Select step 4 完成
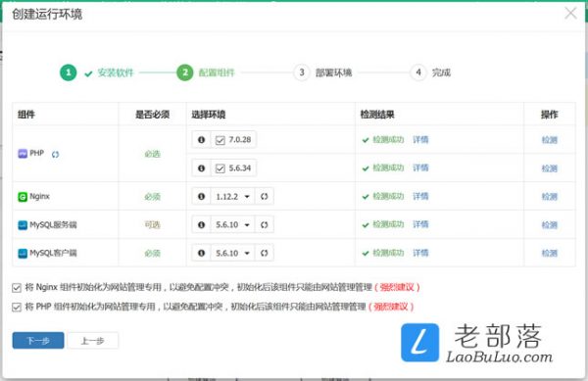 (x=430, y=72)
